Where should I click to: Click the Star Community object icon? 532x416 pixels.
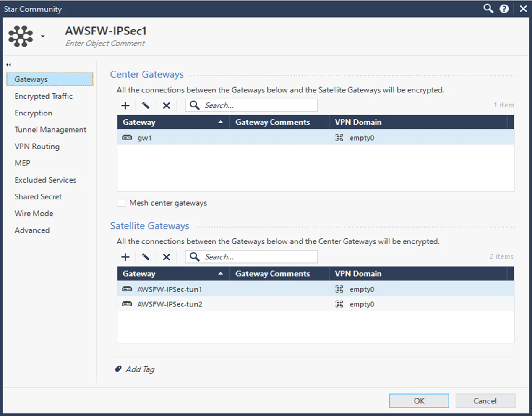[x=20, y=36]
